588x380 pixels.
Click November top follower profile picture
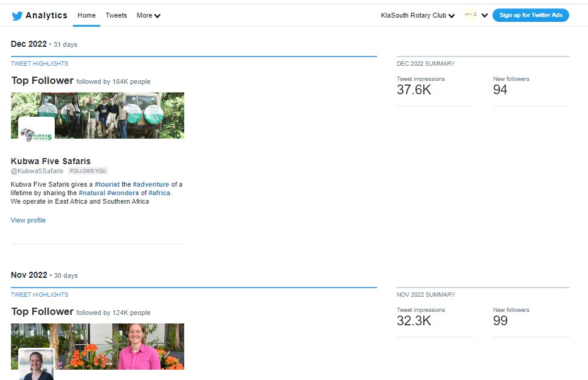coord(36,365)
